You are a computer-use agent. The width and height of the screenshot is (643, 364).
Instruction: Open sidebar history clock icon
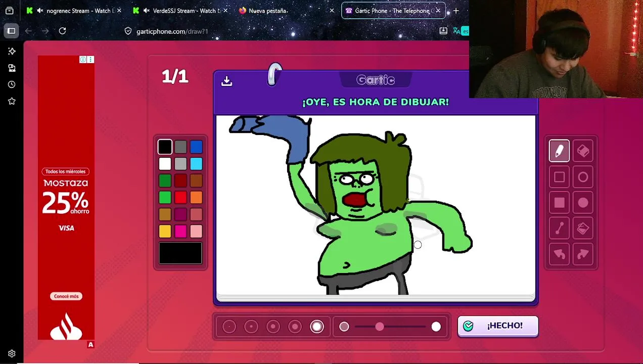(12, 84)
